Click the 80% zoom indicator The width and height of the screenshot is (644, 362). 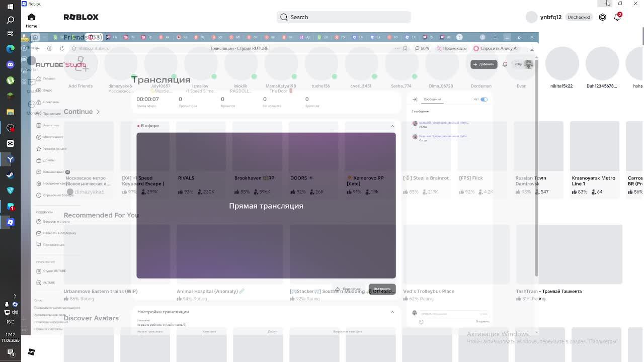pyautogui.click(x=422, y=48)
